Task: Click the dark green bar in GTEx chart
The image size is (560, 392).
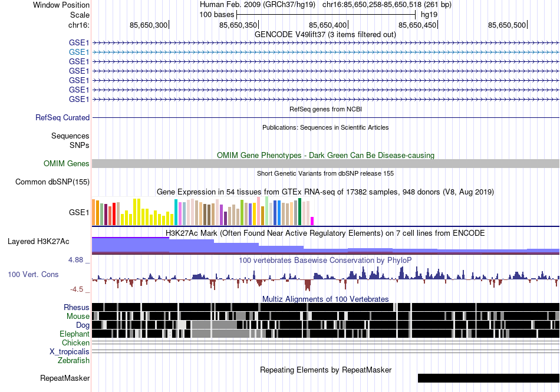Action: (x=300, y=212)
